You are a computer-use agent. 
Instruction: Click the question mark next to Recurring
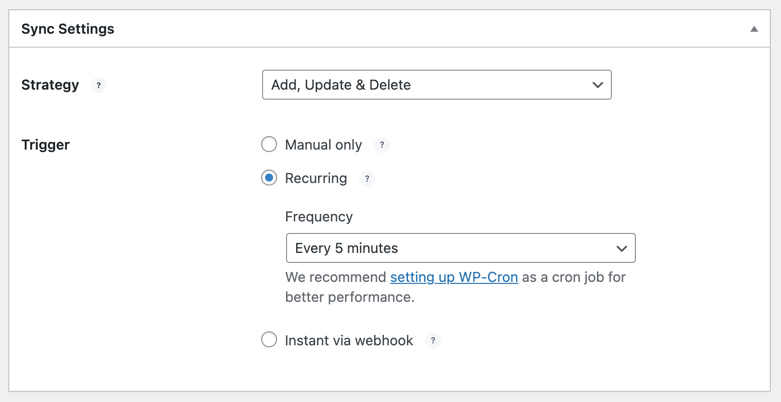coord(367,178)
